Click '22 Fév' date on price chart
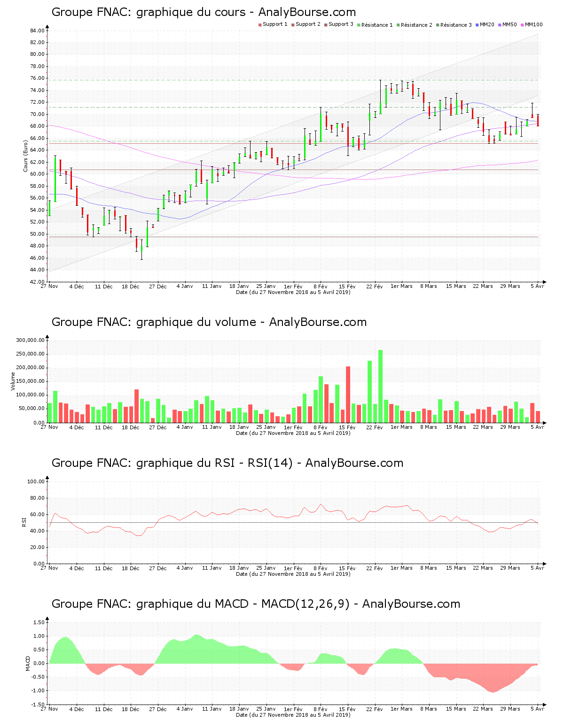The width and height of the screenshot is (564, 728). coord(375,287)
